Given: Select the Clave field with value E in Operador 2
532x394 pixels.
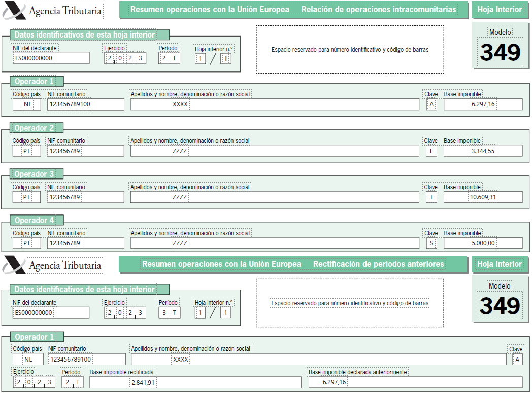Looking at the screenshot, I should pyautogui.click(x=431, y=151).
